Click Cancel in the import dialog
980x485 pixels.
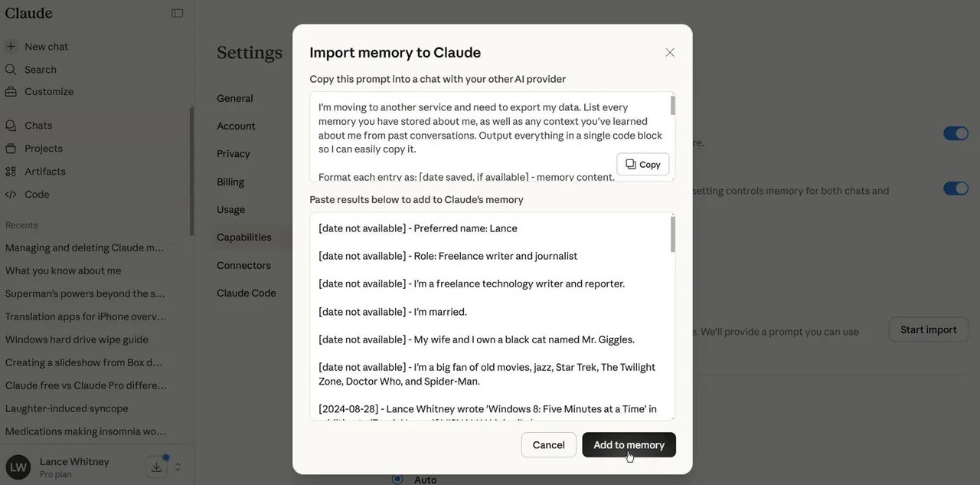pyautogui.click(x=548, y=445)
